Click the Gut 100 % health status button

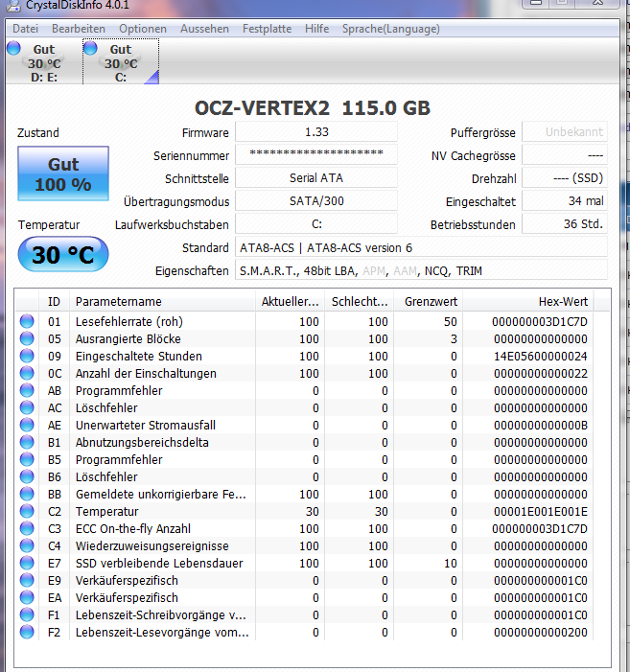[63, 174]
